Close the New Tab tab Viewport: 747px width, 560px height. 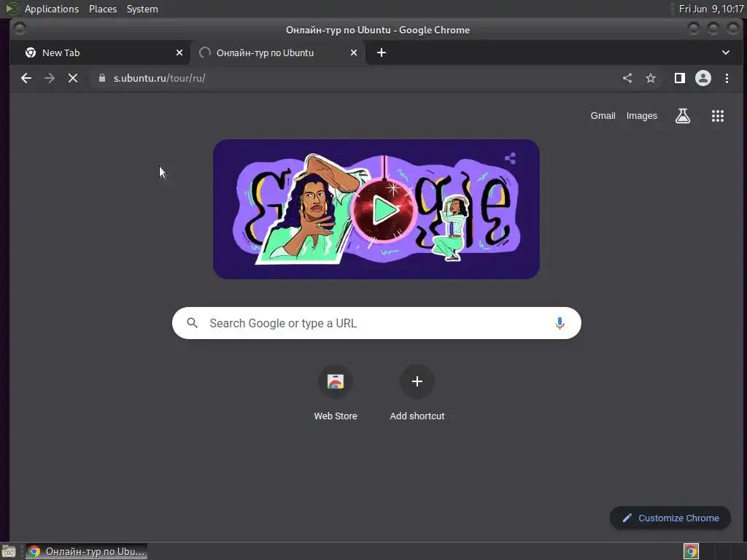(x=179, y=52)
